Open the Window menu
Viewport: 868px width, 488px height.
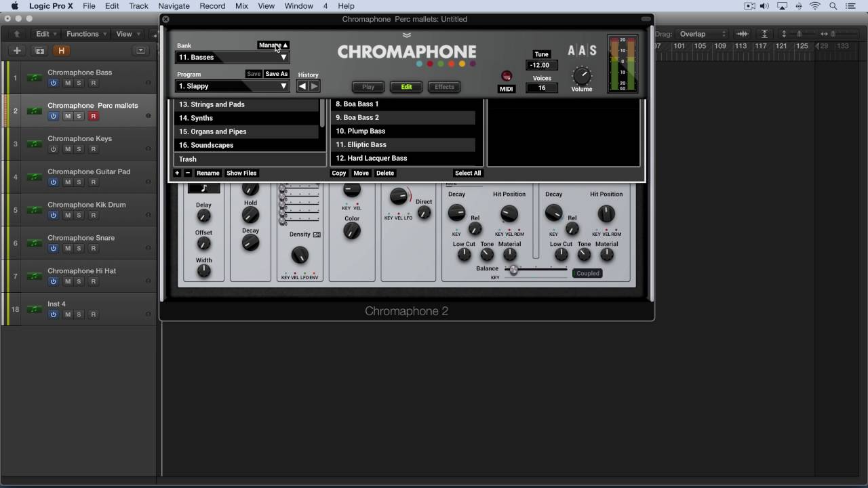pyautogui.click(x=298, y=6)
